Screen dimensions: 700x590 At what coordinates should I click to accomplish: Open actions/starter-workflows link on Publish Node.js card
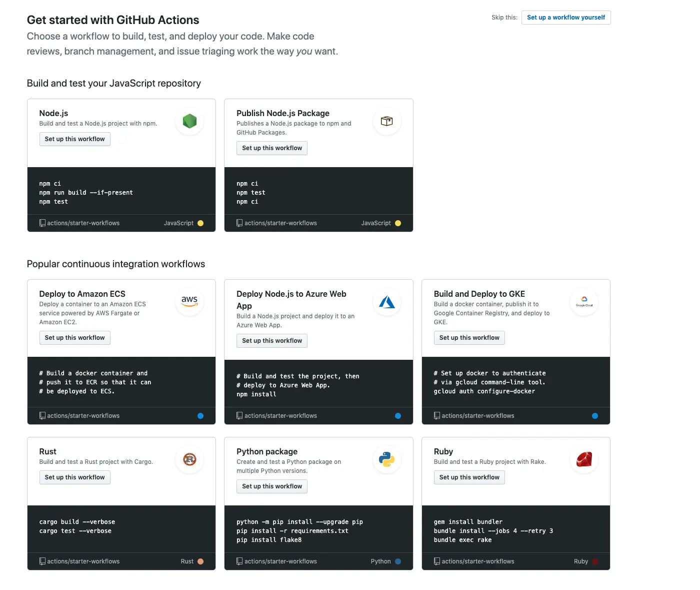(x=280, y=223)
